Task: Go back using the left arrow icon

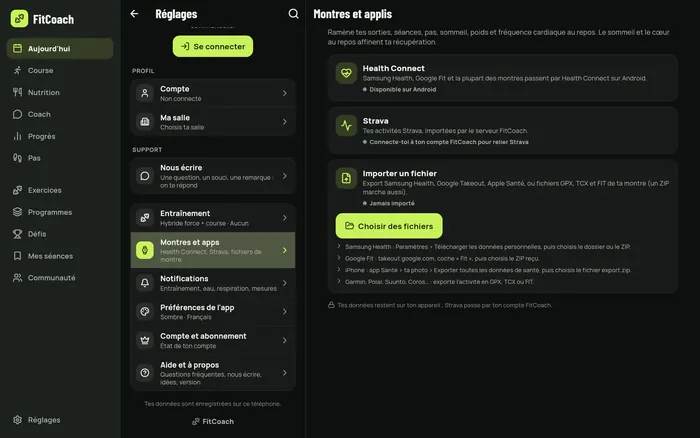Action: (x=134, y=14)
